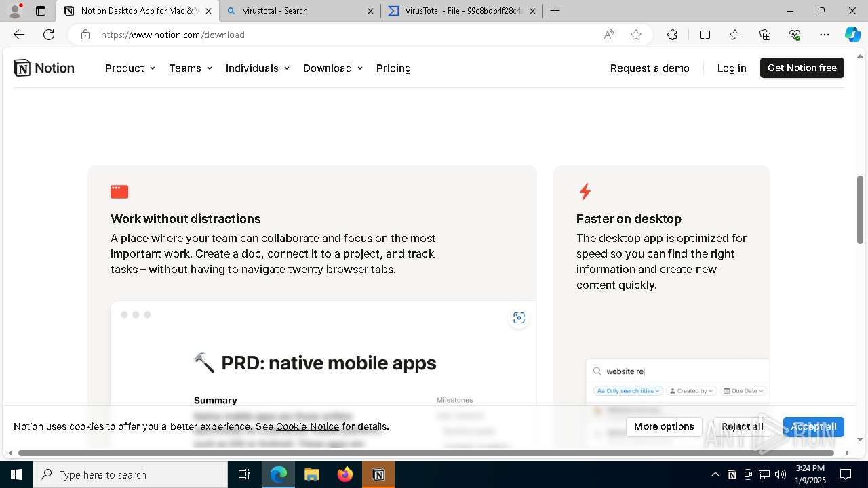Open a new tab with the plus button
Screen dimensions: 868x488
[555, 11]
